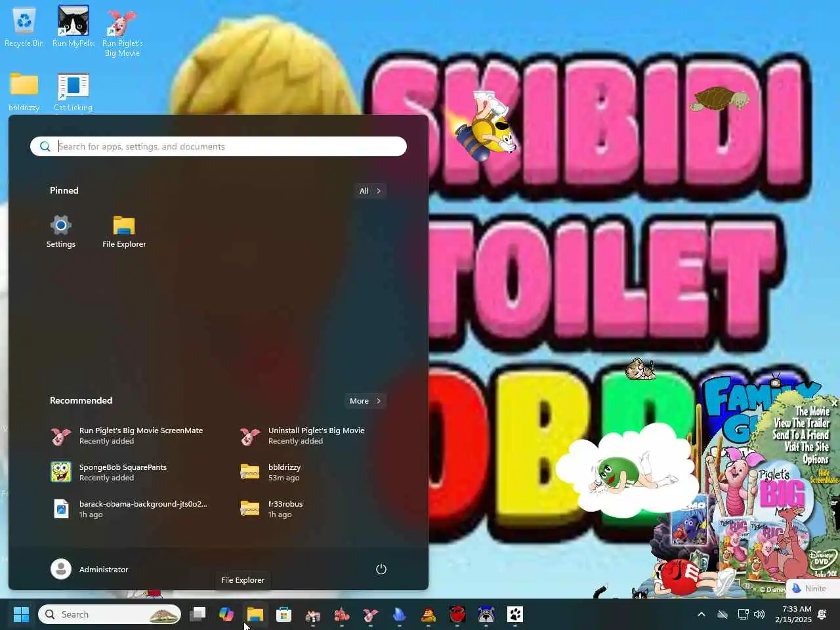Select the Cat Licking desktop shortcut
This screenshot has width=840, height=630.
tap(73, 92)
